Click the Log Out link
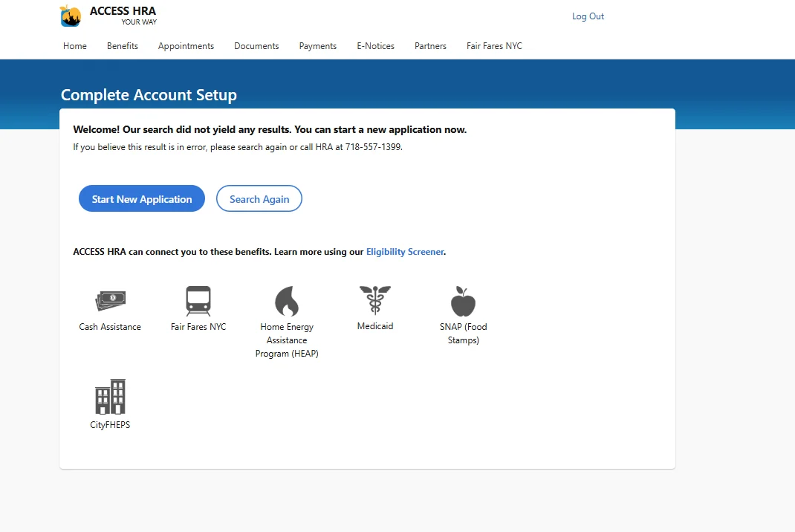Screen dimensions: 795x532 588,16
